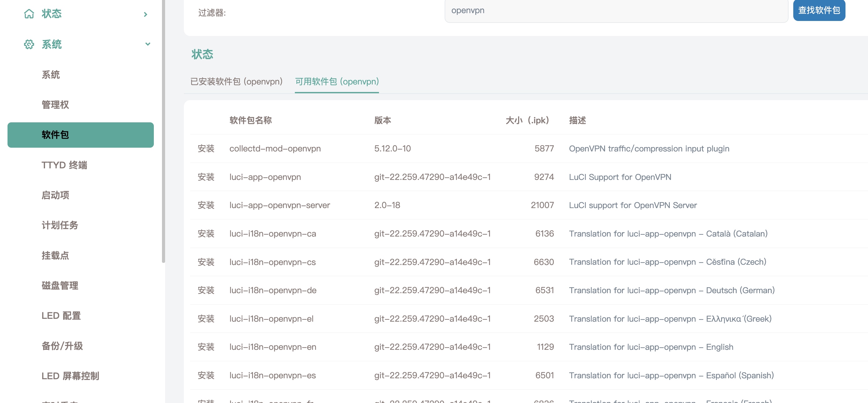Collapse the 系统 menu chevron
The width and height of the screenshot is (868, 403).
pos(148,44)
